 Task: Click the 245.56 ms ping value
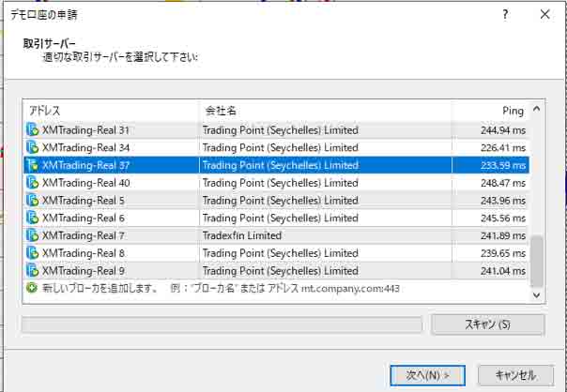click(503, 218)
